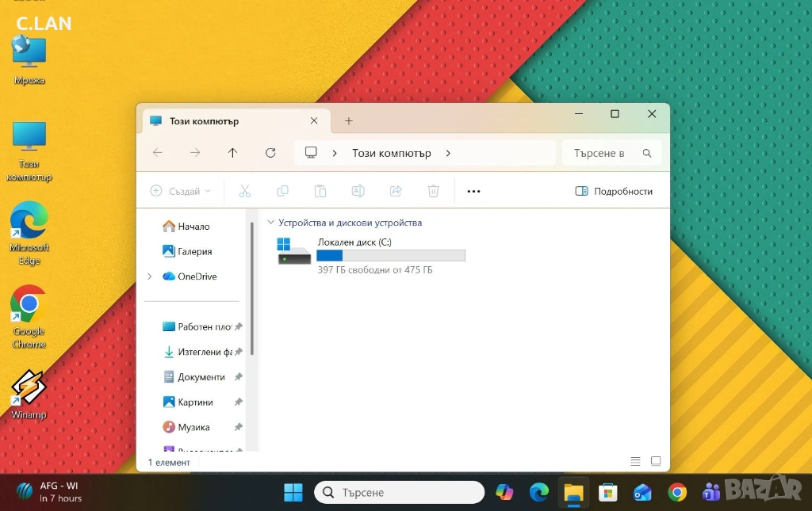This screenshot has height=511, width=812.
Task: Click the Cut scissors icon in the toolbar
Action: 244,191
